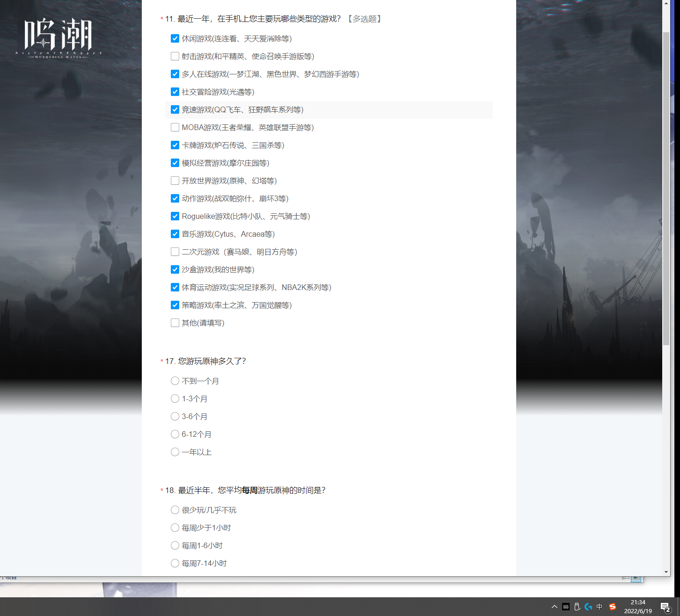Uncheck Roguelike游戏 option
Screen dimensions: 680x616
tap(175, 216)
